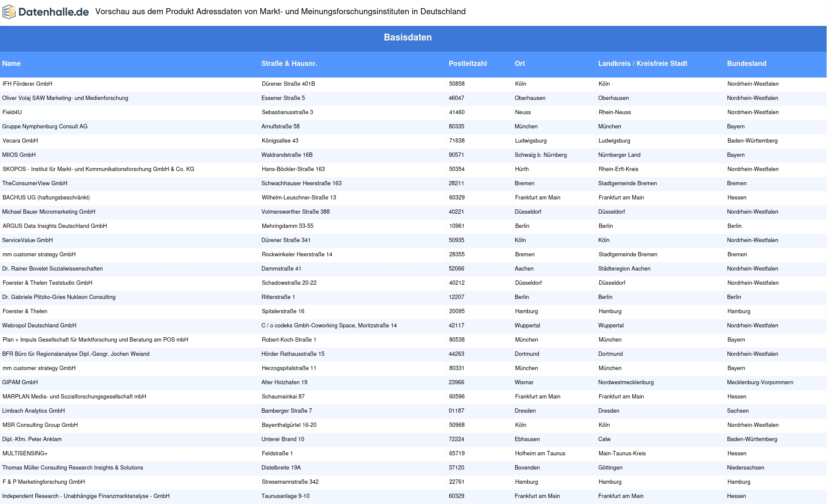Screen dimensions: 827x504
Task: Select the Ort cell Hofheim am Taunus
Action: point(540,454)
